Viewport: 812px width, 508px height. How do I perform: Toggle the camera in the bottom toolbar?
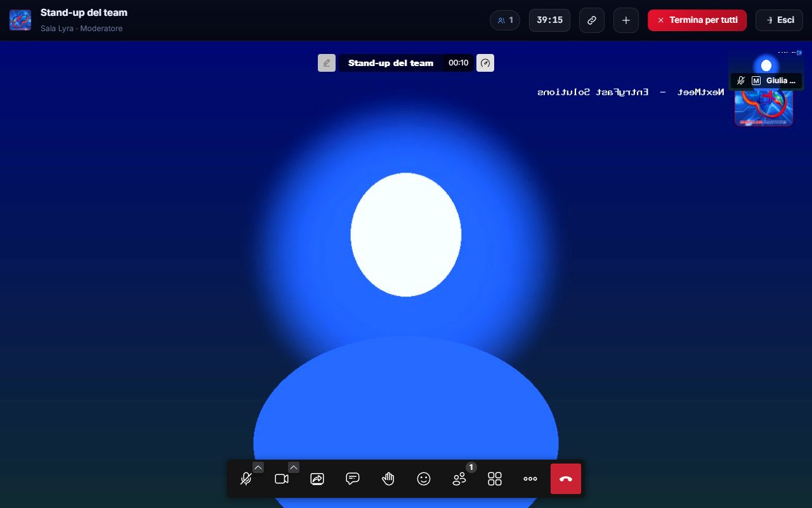(x=282, y=479)
